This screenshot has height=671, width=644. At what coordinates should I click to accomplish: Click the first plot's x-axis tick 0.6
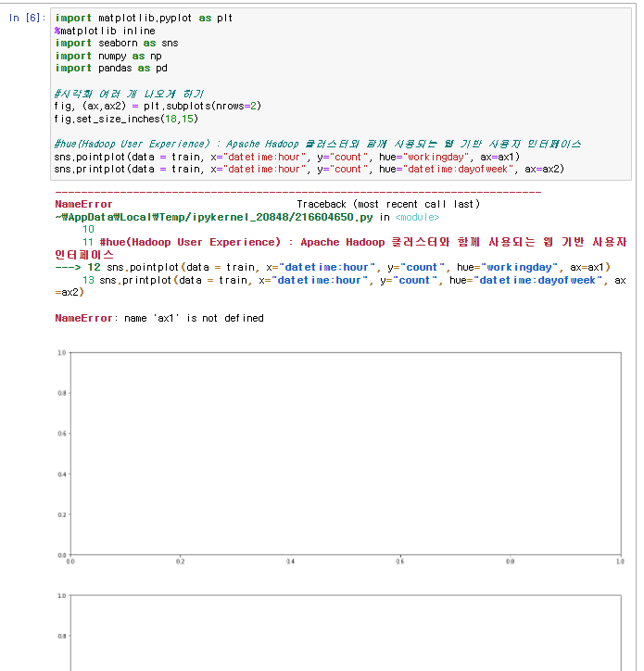400,562
